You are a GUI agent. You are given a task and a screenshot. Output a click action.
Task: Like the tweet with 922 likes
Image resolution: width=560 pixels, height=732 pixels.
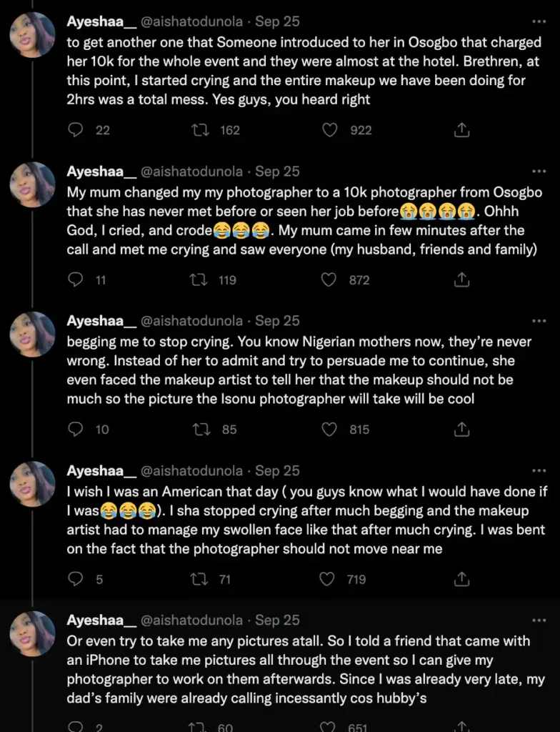pos(329,130)
